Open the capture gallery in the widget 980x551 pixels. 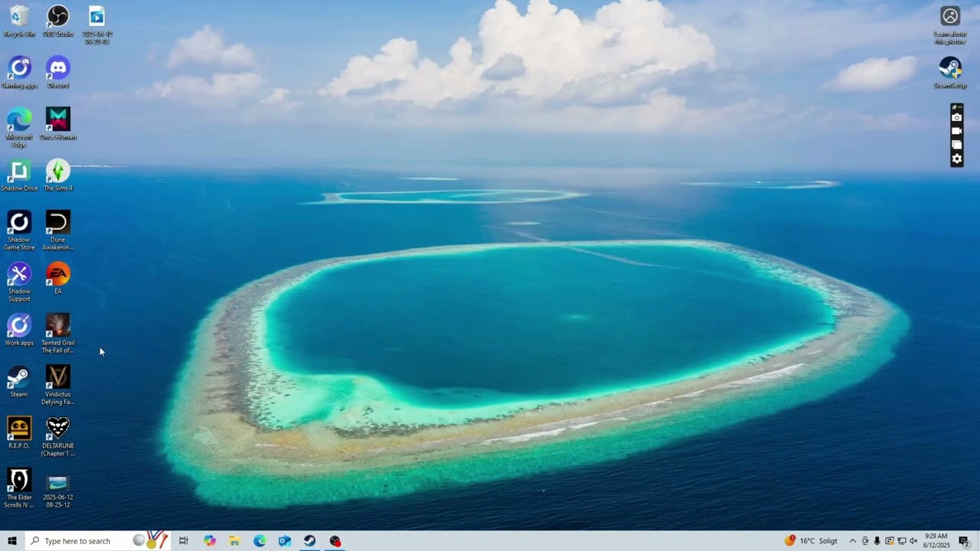[957, 145]
